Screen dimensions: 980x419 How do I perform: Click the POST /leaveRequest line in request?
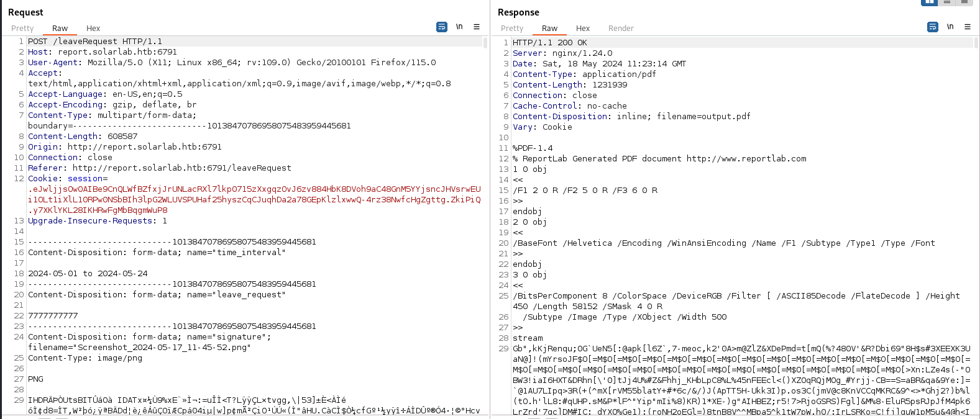pyautogui.click(x=94, y=42)
